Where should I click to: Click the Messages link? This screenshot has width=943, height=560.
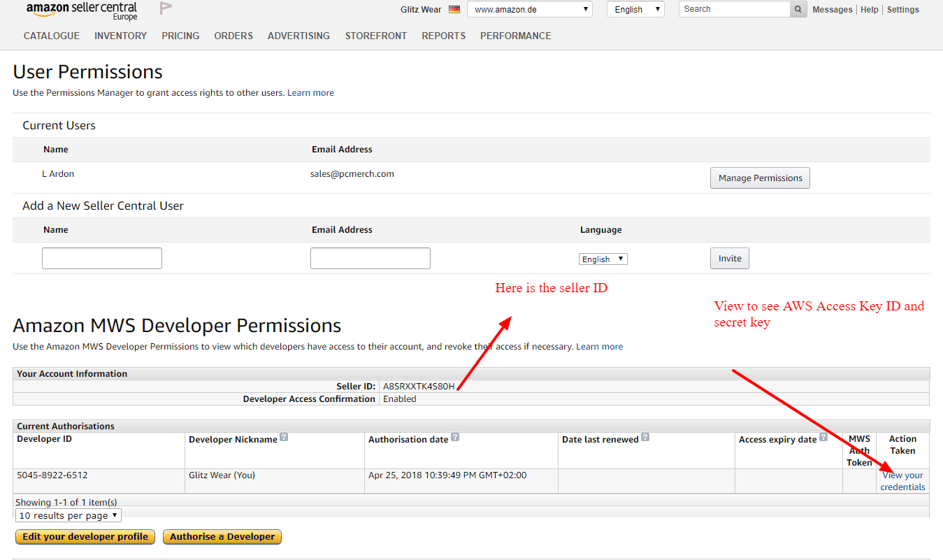click(833, 10)
